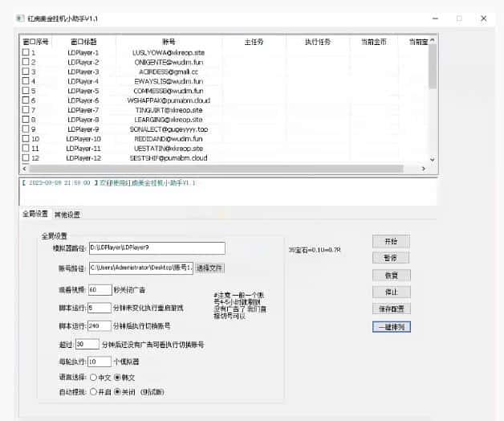Check the box for row 6 LDPlayer-6
This screenshot has width=504, height=421.
(x=25, y=100)
